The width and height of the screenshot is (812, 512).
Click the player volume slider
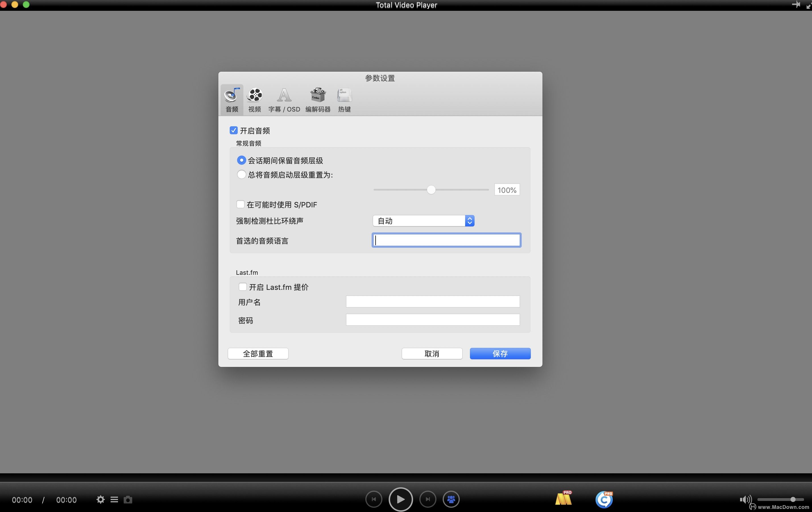[x=780, y=499]
